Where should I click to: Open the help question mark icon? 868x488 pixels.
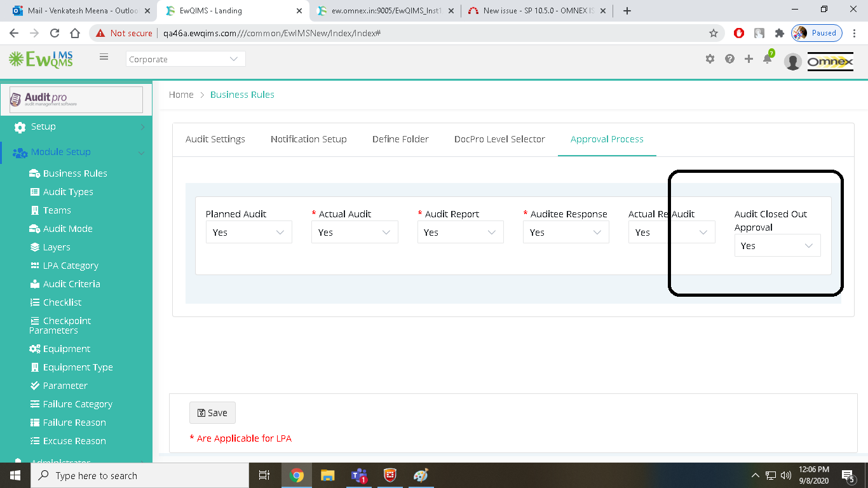click(729, 58)
